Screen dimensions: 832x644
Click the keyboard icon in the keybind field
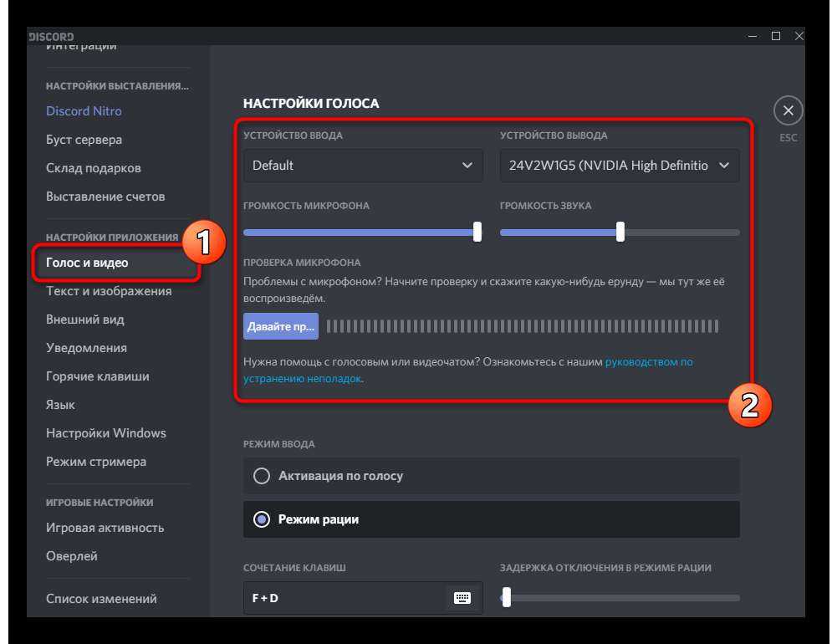(462, 598)
